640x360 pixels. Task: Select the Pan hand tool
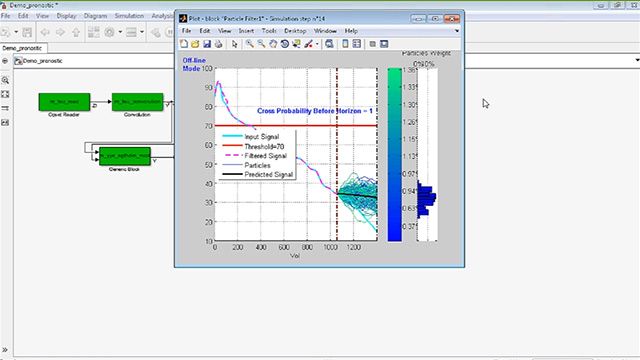[273, 44]
